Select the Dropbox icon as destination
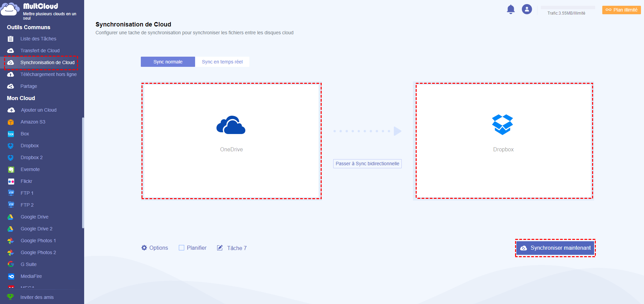The width and height of the screenshot is (644, 304). tap(503, 125)
